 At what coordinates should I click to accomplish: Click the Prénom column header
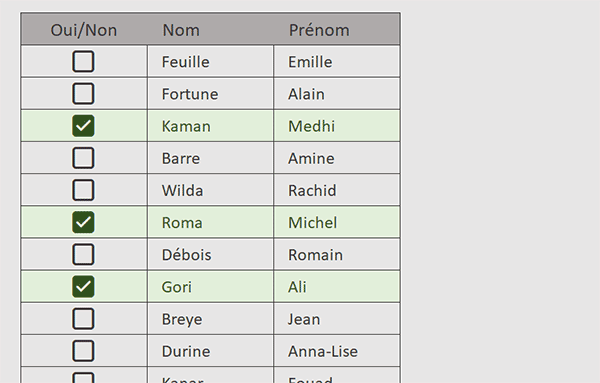click(x=337, y=29)
